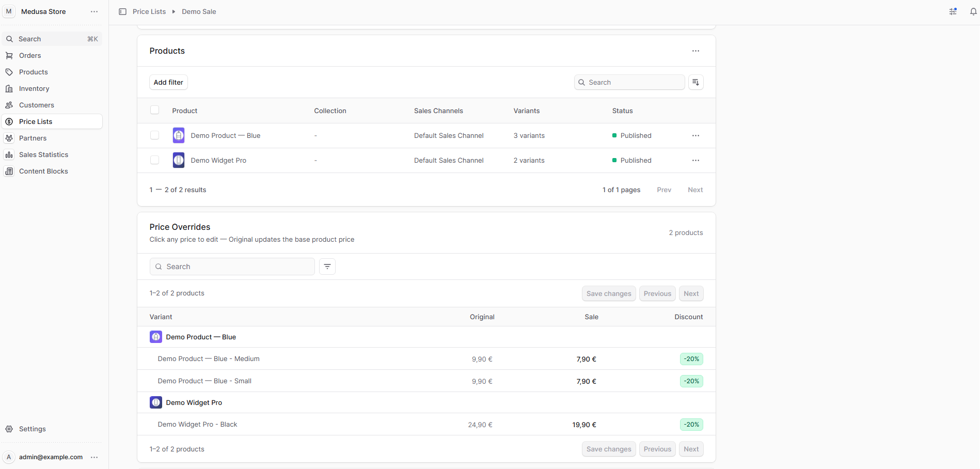
Task: Click the Customers people icon
Action: [9, 105]
